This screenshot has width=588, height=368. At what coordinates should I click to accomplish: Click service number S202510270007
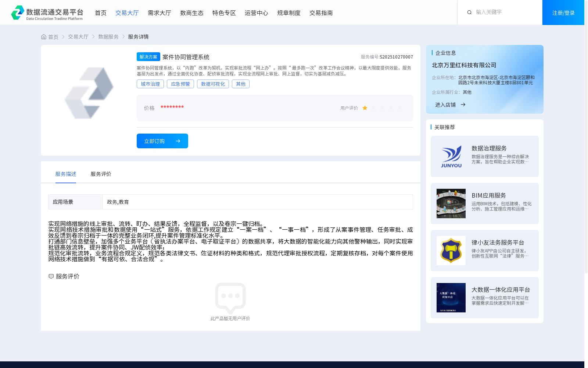coord(396,57)
